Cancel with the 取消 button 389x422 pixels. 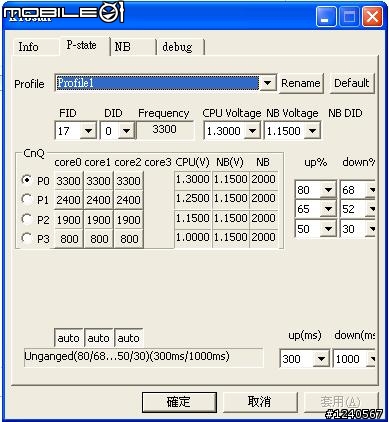260,402
